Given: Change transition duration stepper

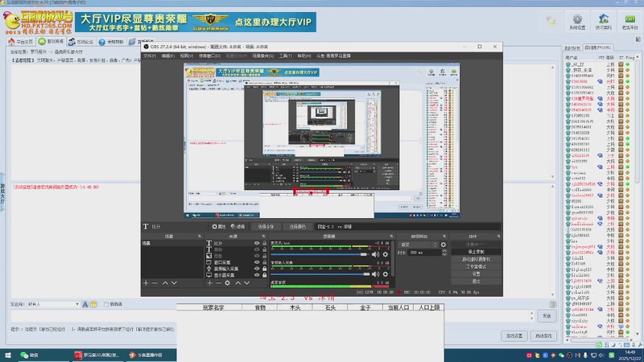Looking at the screenshot, I should 444,253.
